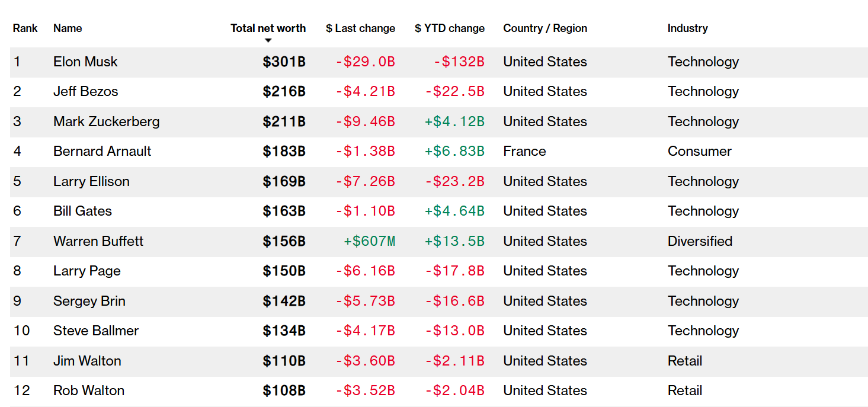
Task: Click Jim Walton's $110B net worth
Action: 284,361
